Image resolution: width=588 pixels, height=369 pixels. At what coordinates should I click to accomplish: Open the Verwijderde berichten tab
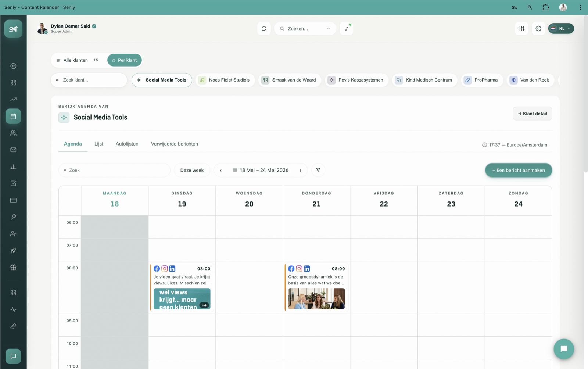pos(175,144)
